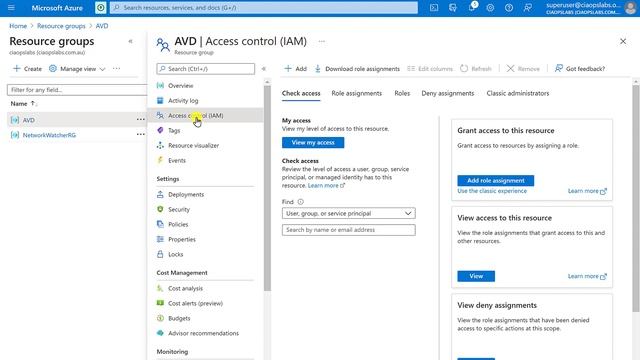
Task: Open Cost analysis under Cost Management
Action: click(x=185, y=288)
